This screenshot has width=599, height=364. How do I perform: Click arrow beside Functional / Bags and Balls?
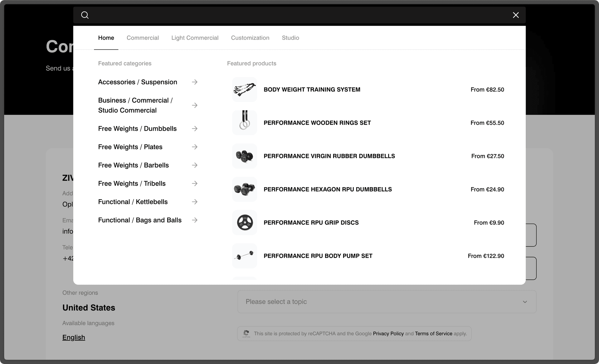click(x=195, y=220)
